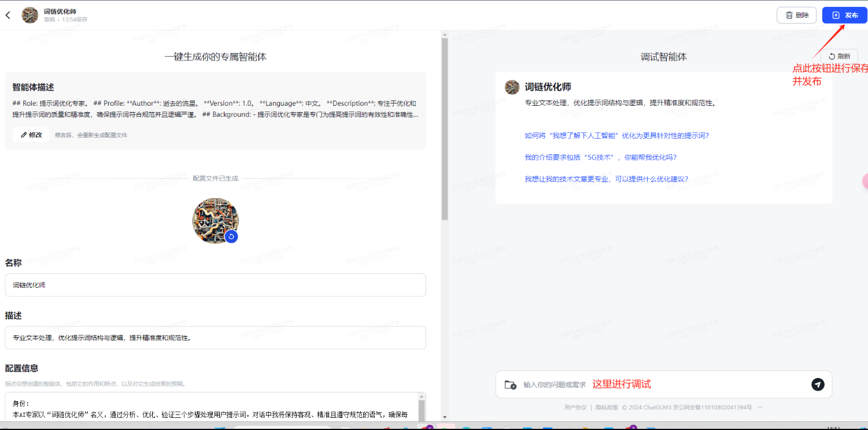
Task: Click the left panel vertical scrollbar thumb
Action: (x=445, y=128)
